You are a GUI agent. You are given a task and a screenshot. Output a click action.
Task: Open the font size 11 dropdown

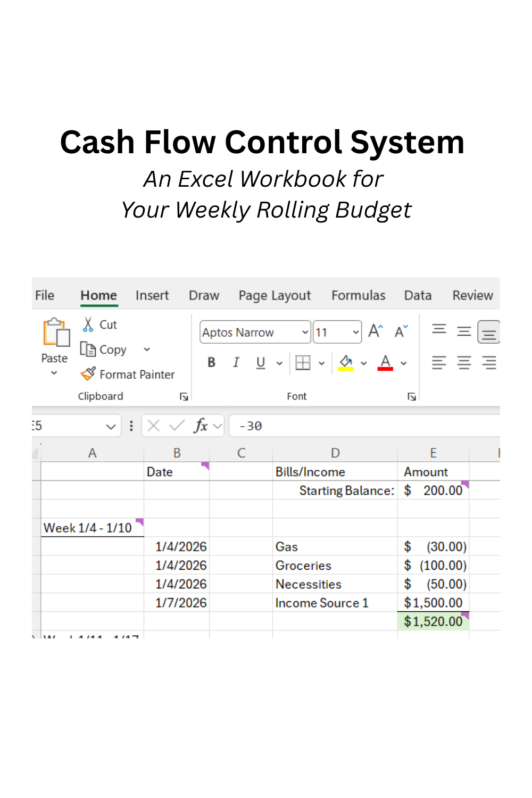point(355,332)
